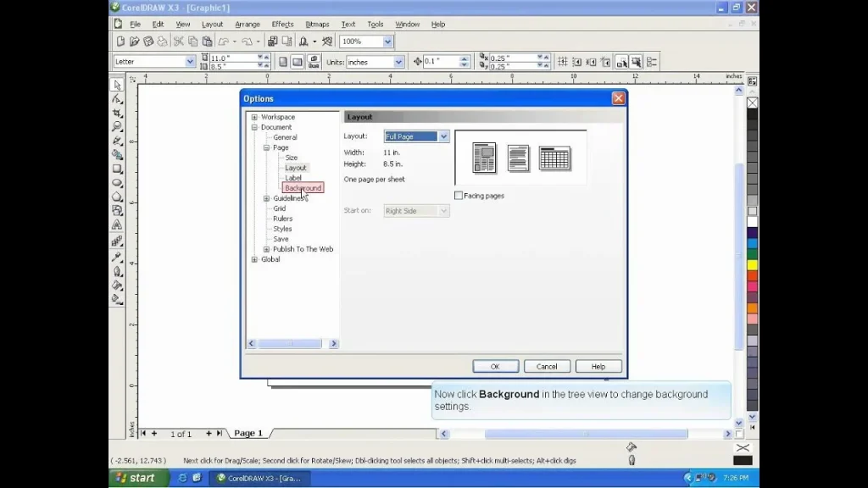Screen dimensions: 868x488
Task: Open the Arrange menu
Action: 248,25
